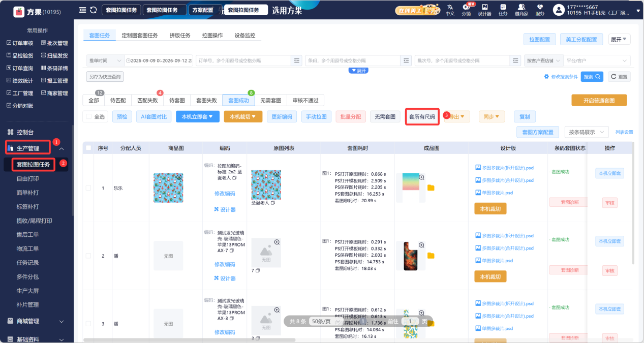644x343 pixels.
Task: Click 修改搜索条件 gear link
Action: [x=561, y=77]
